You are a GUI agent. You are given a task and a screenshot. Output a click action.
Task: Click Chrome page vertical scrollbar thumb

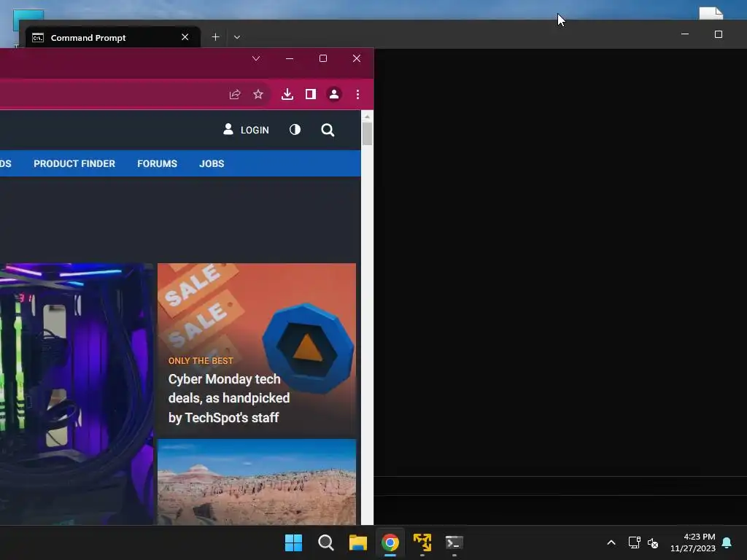pyautogui.click(x=367, y=134)
